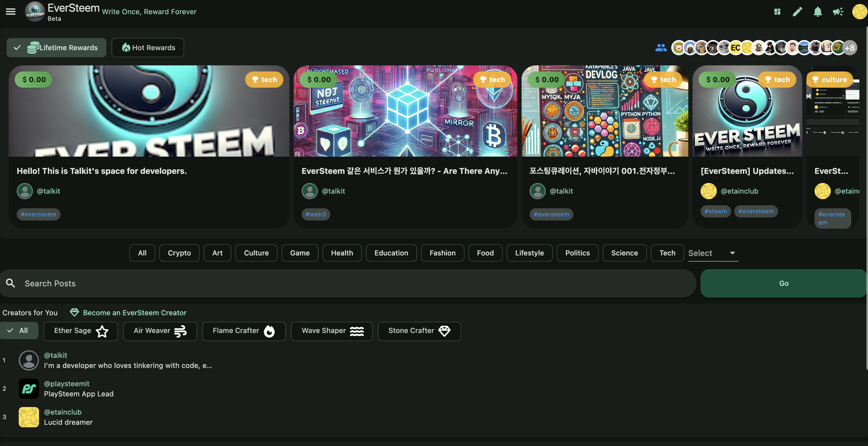This screenshot has height=446, width=868.
Task: Click the EverSteem logo
Action: [35, 12]
